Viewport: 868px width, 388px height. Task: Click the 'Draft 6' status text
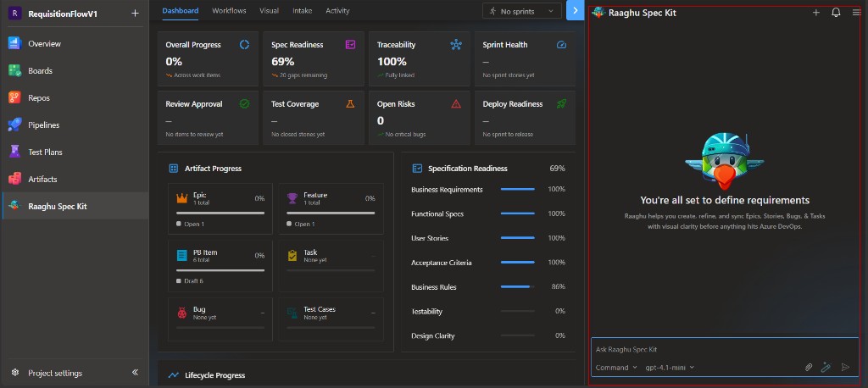tap(194, 281)
